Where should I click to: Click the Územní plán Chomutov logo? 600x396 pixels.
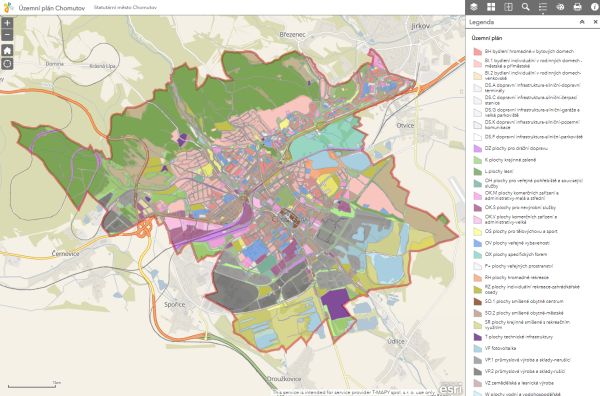(x=8, y=7)
